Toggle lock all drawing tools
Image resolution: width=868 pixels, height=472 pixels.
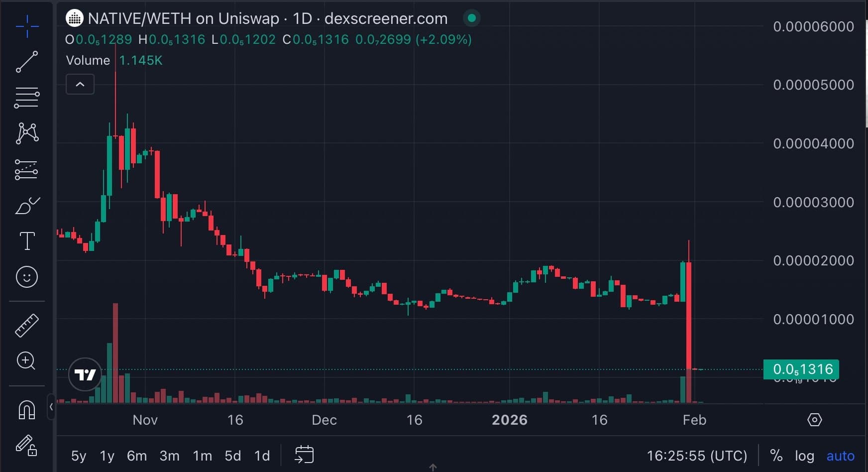point(27,446)
